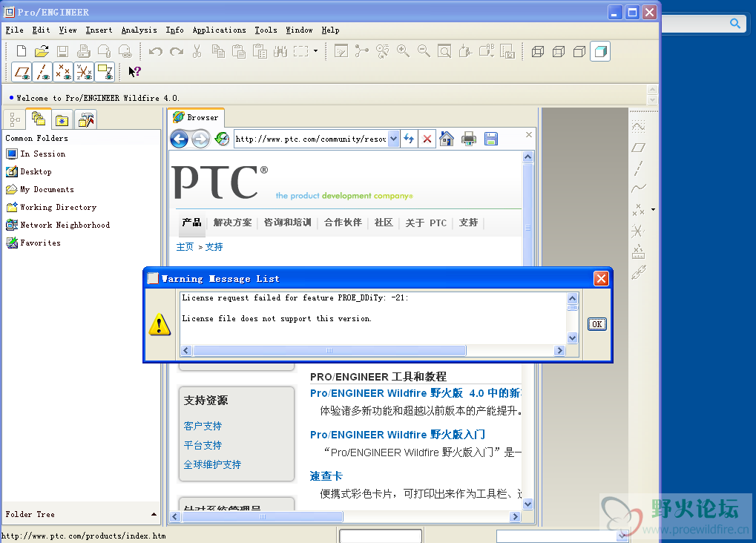Toggle datum plane display
Screen dimensions: 756x543
pyautogui.click(x=22, y=72)
